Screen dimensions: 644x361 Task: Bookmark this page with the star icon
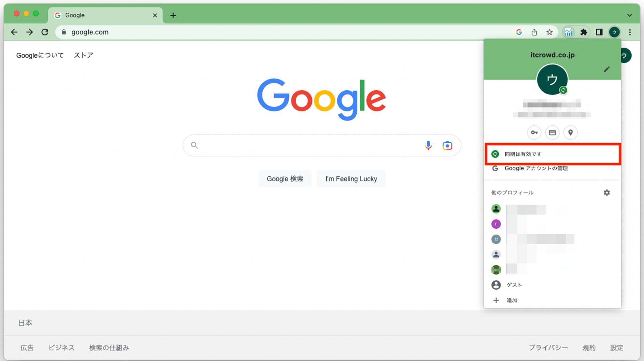(549, 32)
